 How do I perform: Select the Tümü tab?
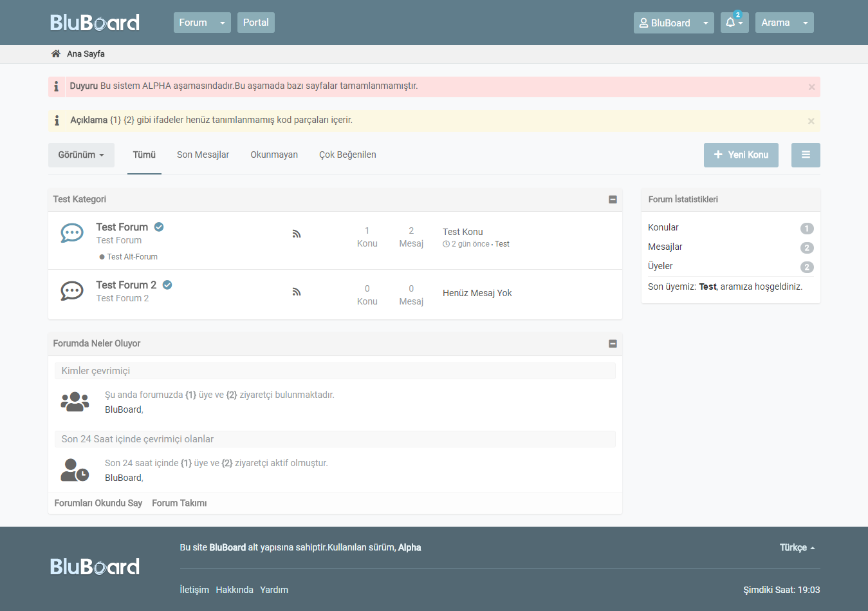[144, 155]
